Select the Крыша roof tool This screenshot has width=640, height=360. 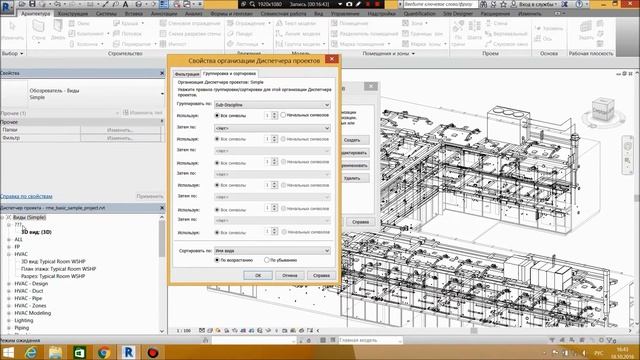[128, 24]
